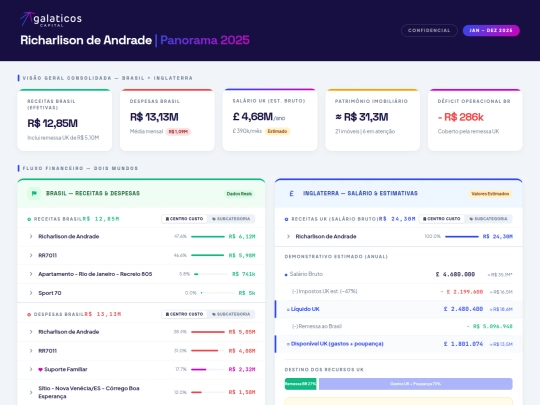540x405 pixels.
Task: Click the Patrimônio Imobiliário summary card
Action: [x=373, y=120]
